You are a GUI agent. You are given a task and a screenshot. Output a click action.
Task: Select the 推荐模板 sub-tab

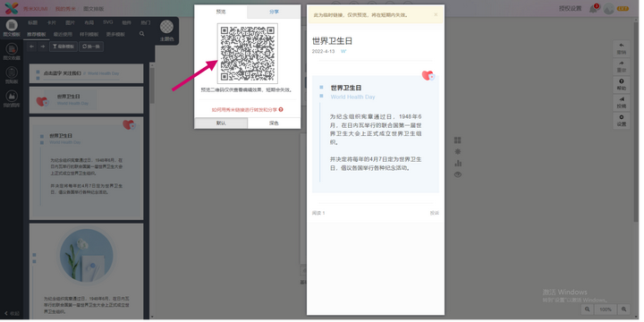[36, 34]
